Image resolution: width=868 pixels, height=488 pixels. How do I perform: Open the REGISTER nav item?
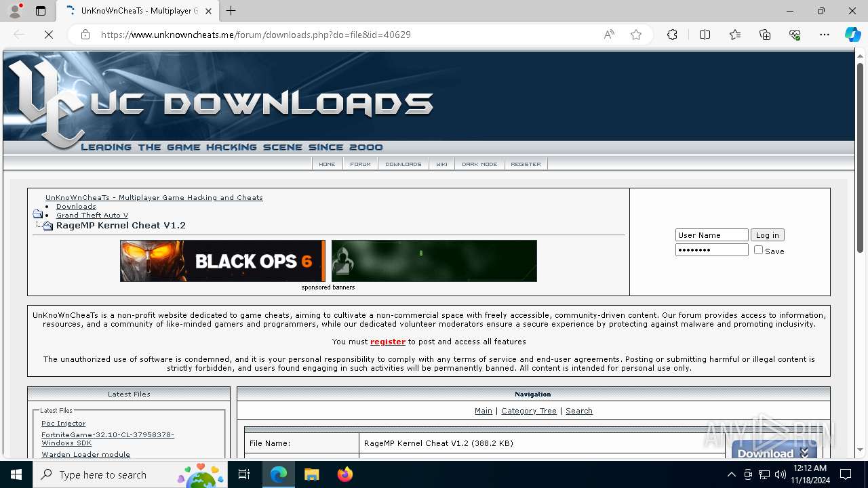[526, 164]
